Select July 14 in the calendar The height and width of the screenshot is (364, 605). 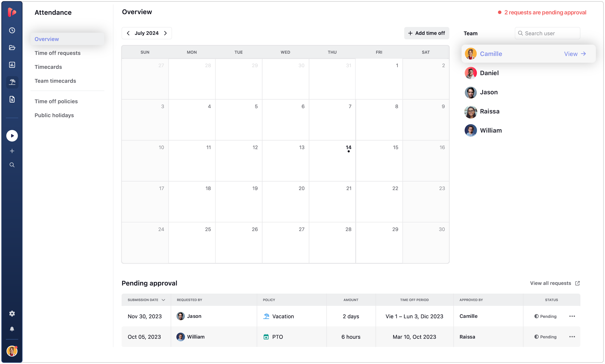click(x=348, y=147)
